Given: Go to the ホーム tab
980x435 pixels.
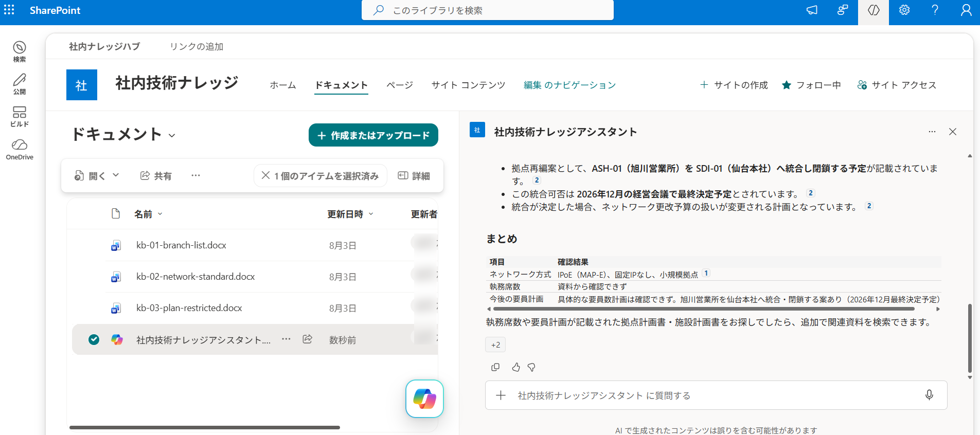Looking at the screenshot, I should coord(283,85).
